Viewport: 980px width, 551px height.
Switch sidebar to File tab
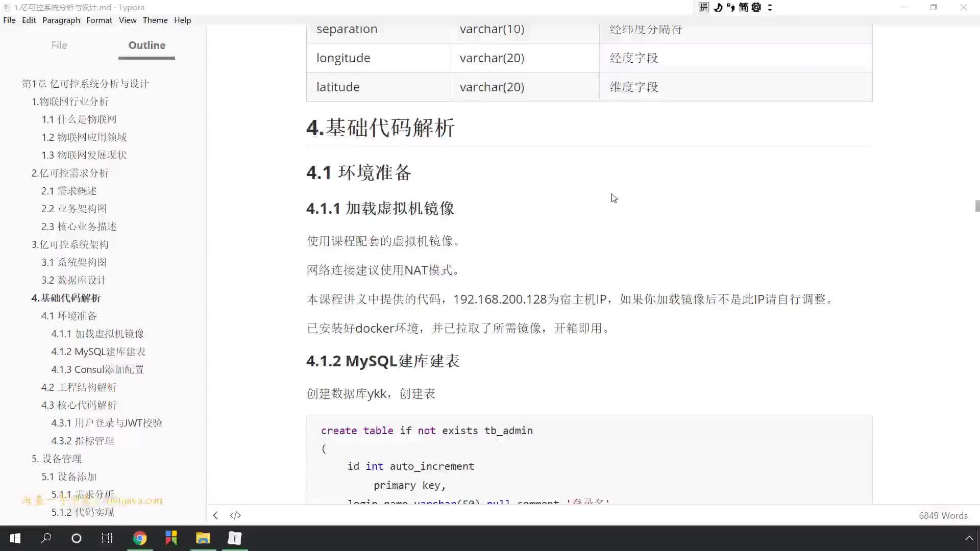click(59, 45)
